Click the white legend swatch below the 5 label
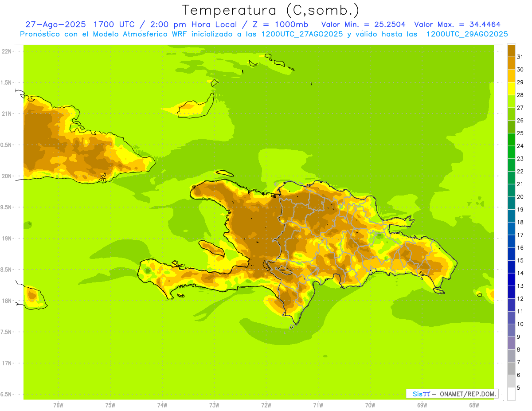The height and width of the screenshot is (411, 532). coord(511,394)
